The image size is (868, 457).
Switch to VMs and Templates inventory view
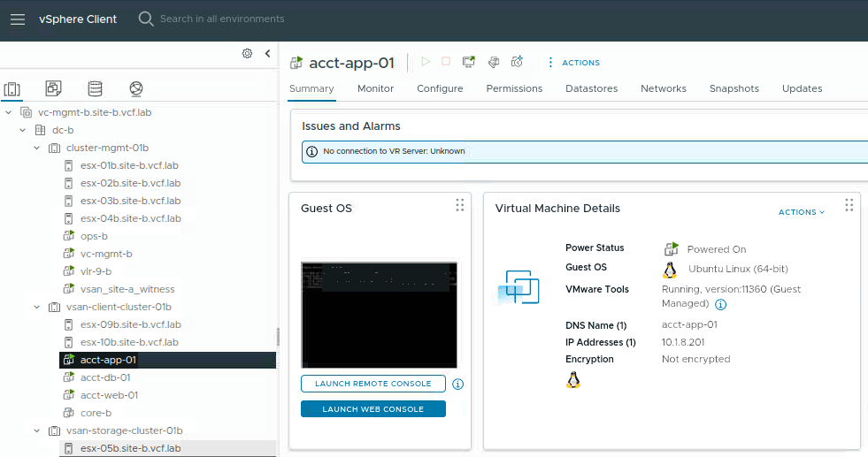click(54, 88)
